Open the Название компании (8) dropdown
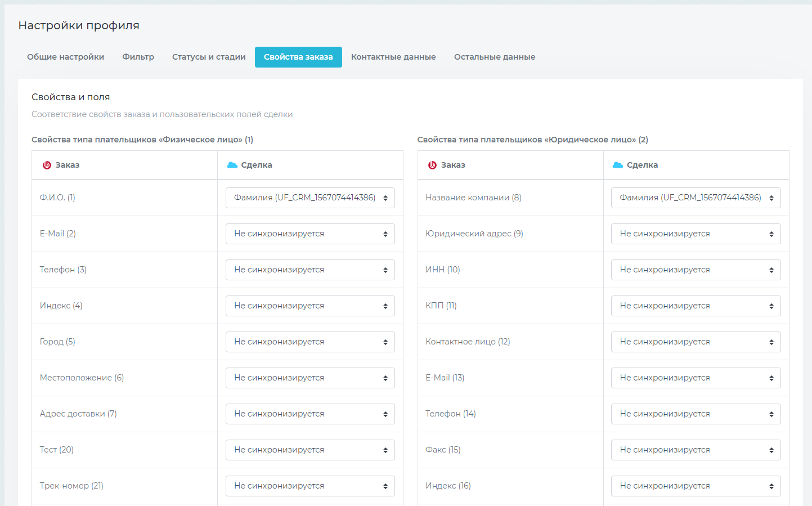Screen dimensions: 812x506 696,198
